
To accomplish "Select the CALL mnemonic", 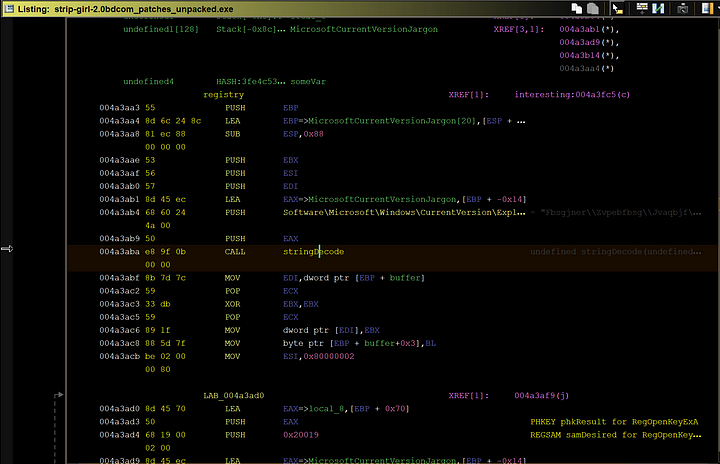I will coord(235,252).
